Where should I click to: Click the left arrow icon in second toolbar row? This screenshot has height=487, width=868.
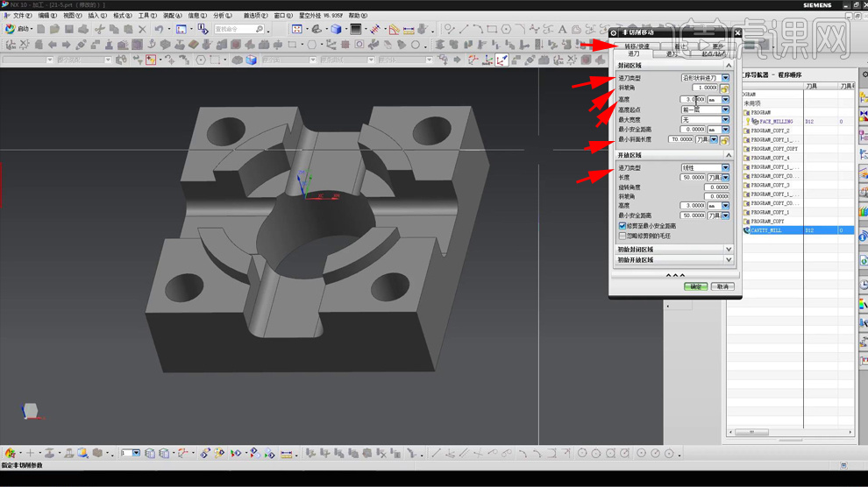[x=53, y=44]
